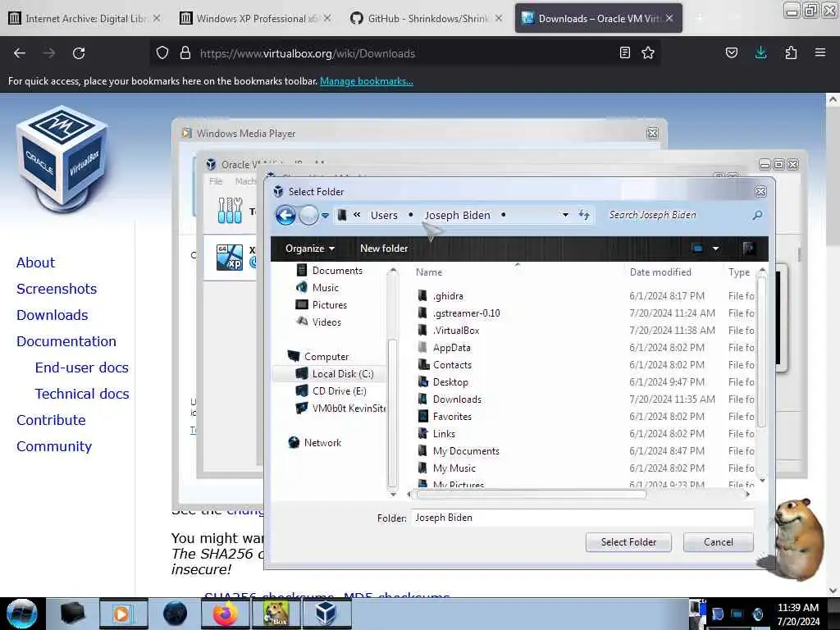
Task: Click Joseph Biden in the address breadcrumb
Action: pyautogui.click(x=457, y=216)
